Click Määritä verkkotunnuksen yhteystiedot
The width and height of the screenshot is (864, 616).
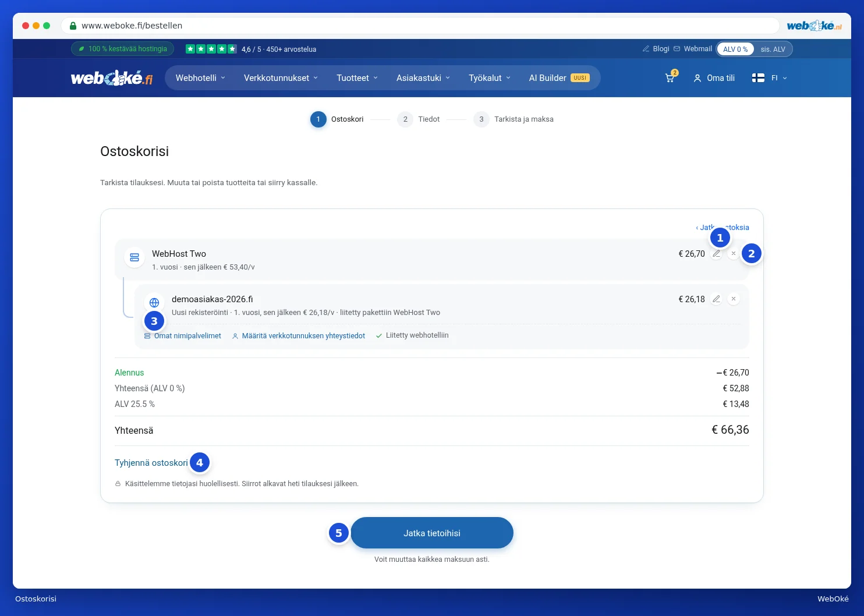tap(299, 336)
